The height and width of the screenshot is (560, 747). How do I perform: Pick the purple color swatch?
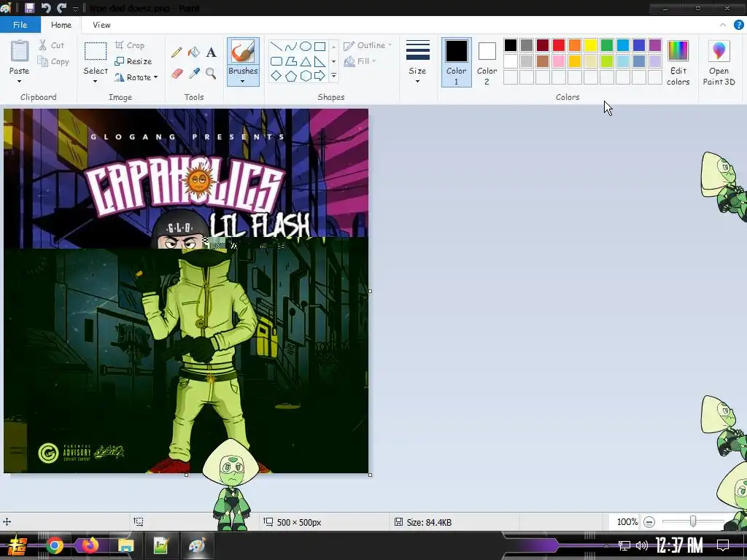(x=655, y=45)
